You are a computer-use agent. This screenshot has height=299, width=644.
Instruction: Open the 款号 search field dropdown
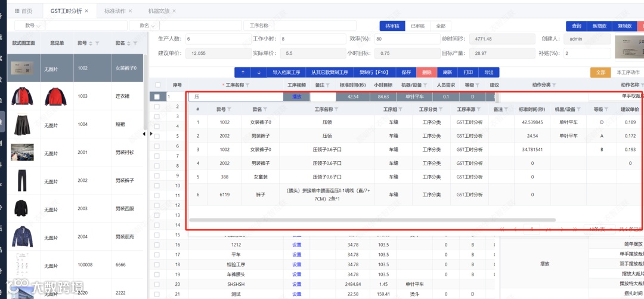pos(30,26)
